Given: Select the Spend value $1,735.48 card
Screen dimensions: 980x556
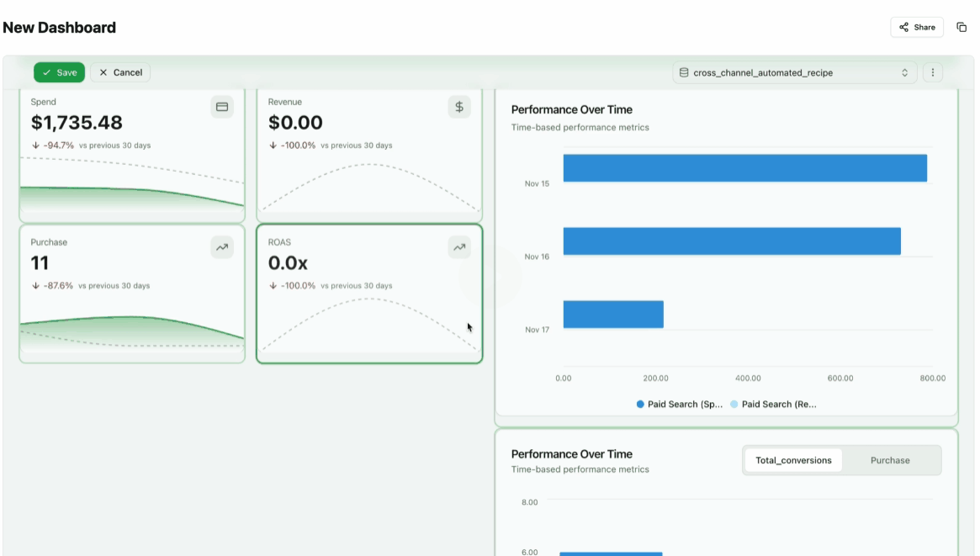Looking at the screenshot, I should pyautogui.click(x=77, y=123).
